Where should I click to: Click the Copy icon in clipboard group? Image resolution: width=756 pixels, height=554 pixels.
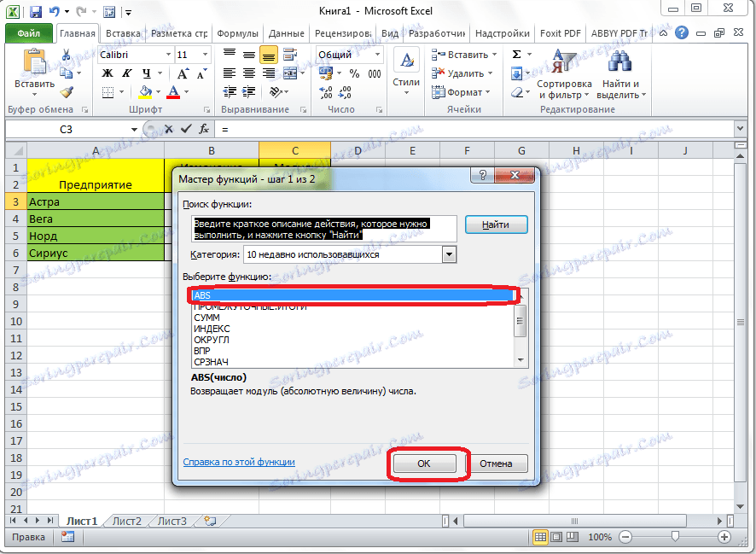(x=66, y=73)
